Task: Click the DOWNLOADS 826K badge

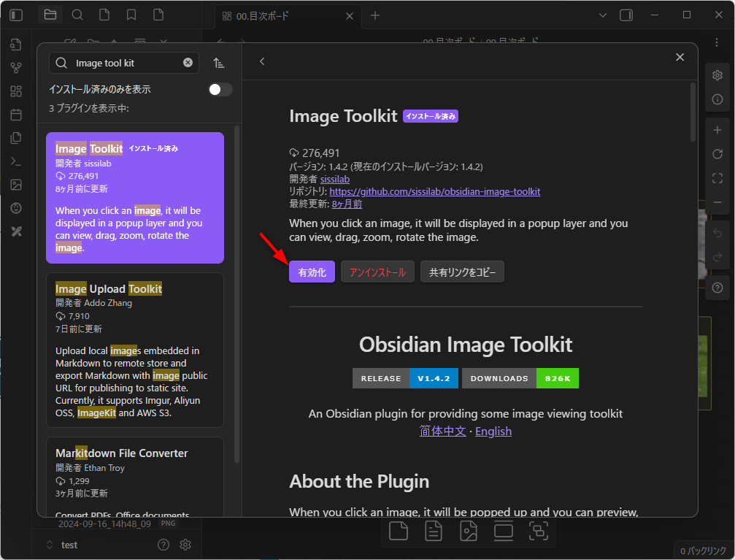Action: coord(520,378)
